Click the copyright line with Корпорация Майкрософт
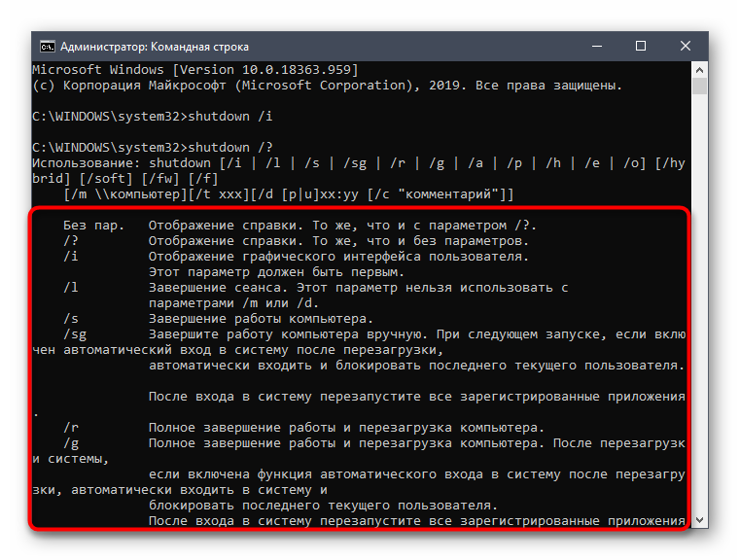This screenshot has width=740, height=560. click(327, 86)
